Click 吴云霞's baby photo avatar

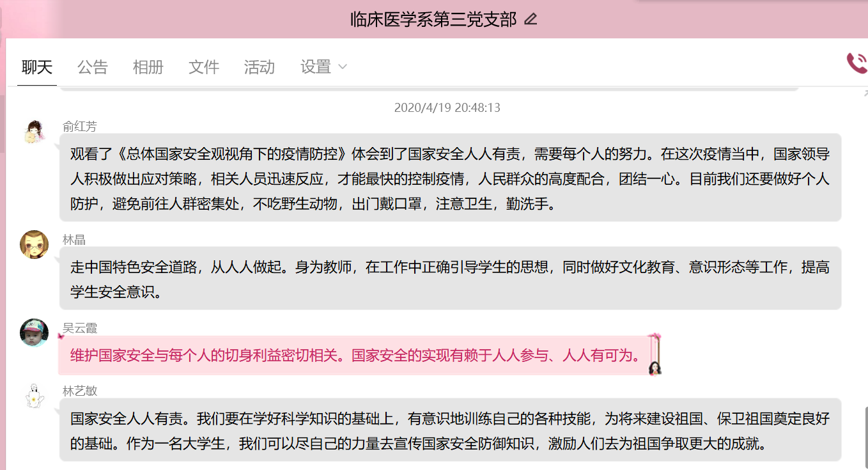tap(35, 333)
